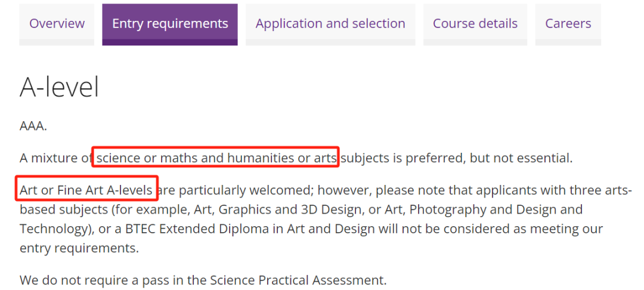Image resolution: width=644 pixels, height=290 pixels.
Task: Switch to Application and selection tab
Action: (330, 24)
